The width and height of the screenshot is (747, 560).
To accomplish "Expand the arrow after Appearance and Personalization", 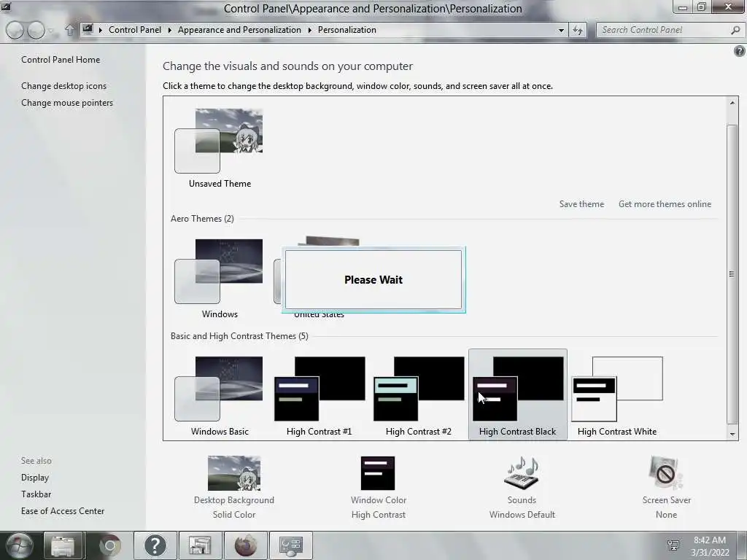I will pyautogui.click(x=309, y=30).
